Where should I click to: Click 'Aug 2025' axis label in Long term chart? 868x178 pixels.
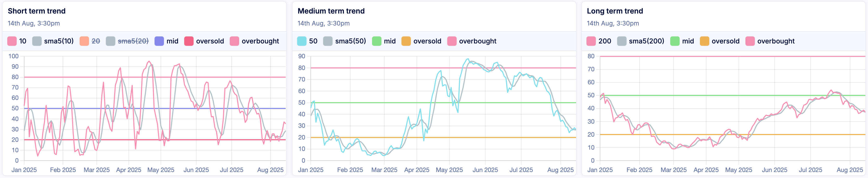coord(850,170)
